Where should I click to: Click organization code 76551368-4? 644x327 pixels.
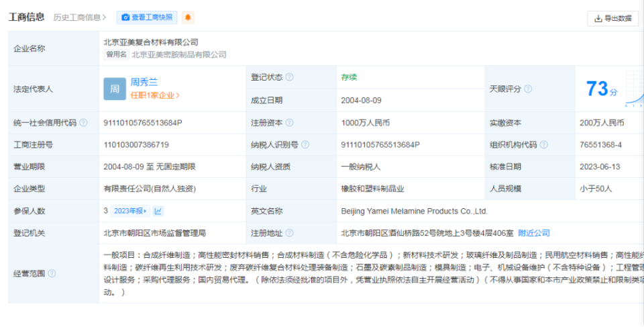[x=600, y=145]
